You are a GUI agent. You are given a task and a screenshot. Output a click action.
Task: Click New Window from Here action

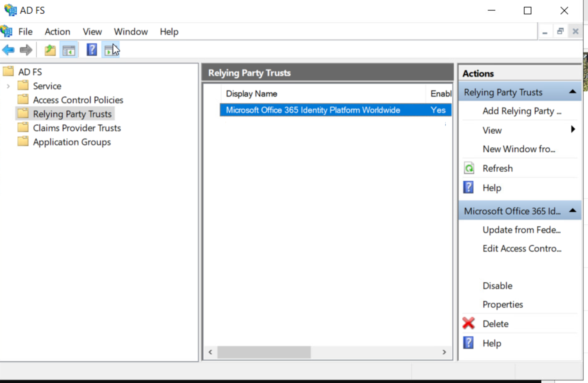click(519, 149)
